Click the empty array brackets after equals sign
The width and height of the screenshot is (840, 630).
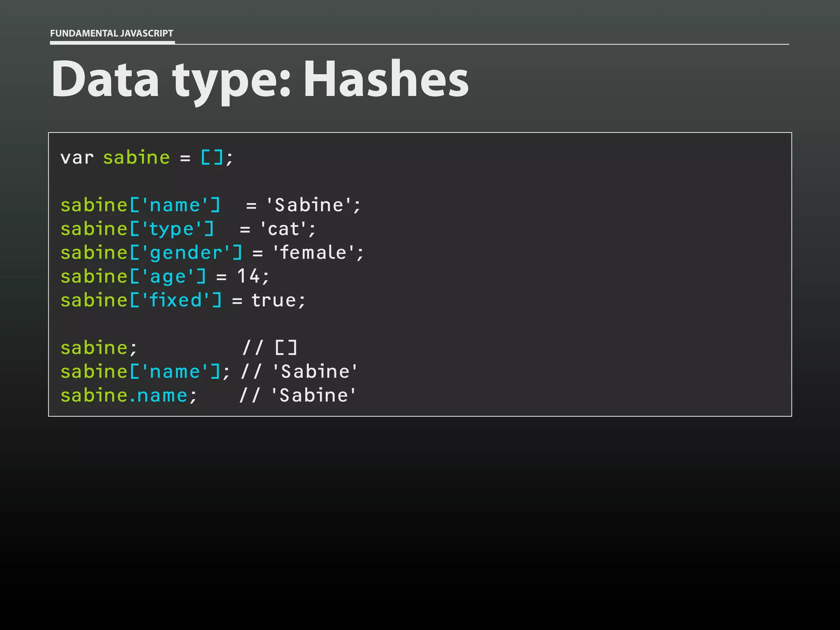coord(212,158)
